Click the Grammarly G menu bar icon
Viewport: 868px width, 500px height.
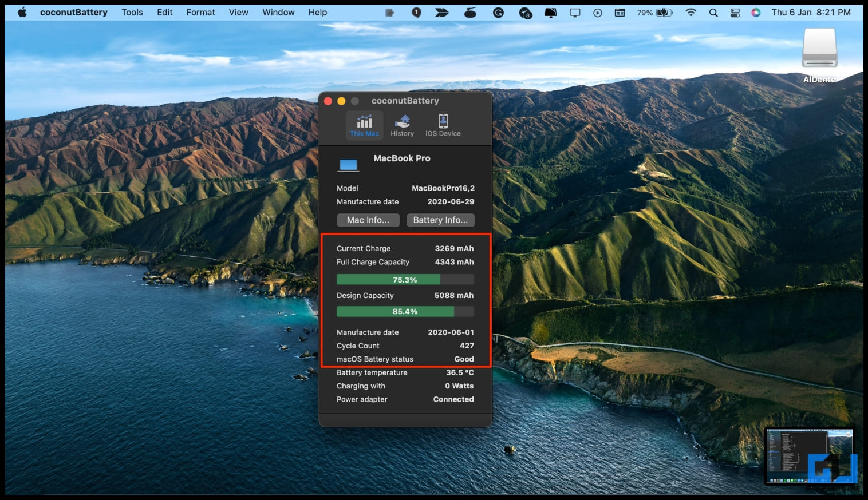coord(498,12)
